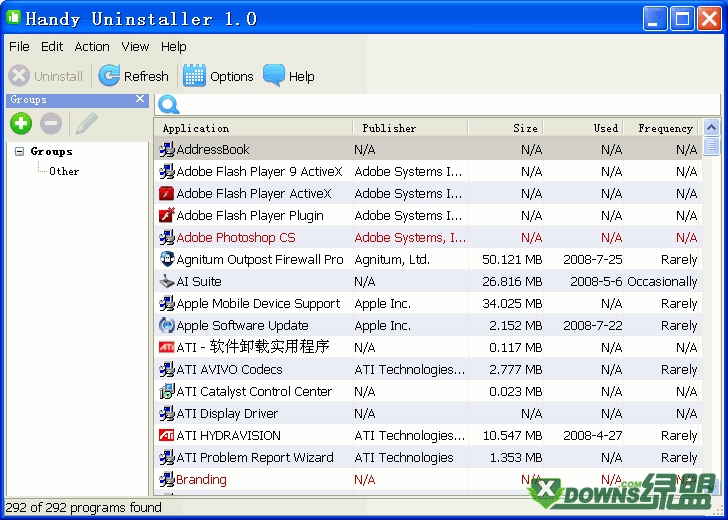Sort by Publisher column header

410,128
